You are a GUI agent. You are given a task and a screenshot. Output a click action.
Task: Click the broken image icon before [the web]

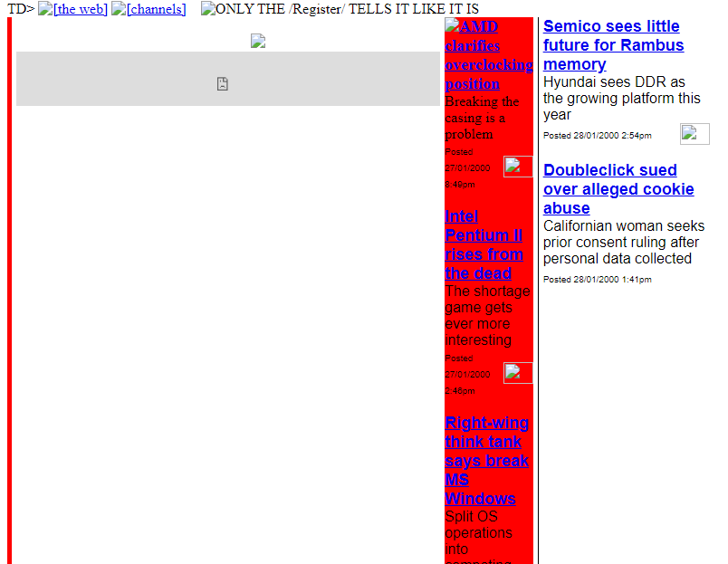pyautogui.click(x=45, y=9)
